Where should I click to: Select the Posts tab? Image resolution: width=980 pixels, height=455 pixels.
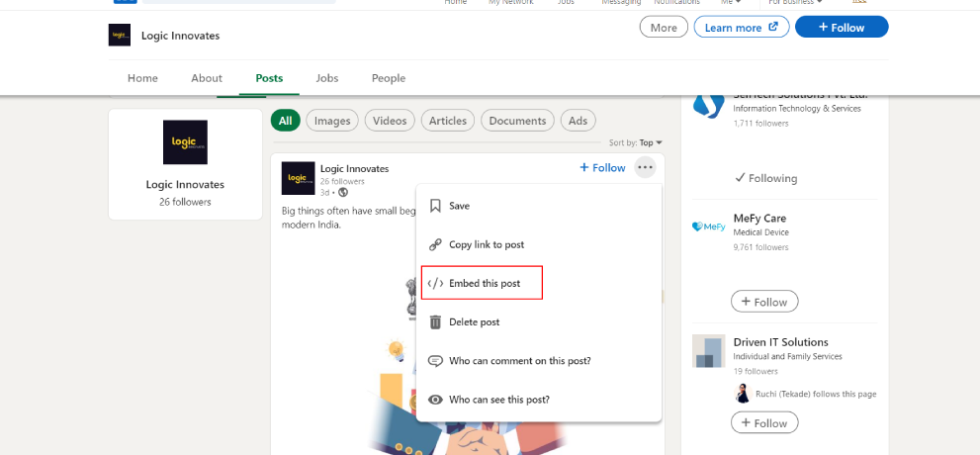(269, 78)
